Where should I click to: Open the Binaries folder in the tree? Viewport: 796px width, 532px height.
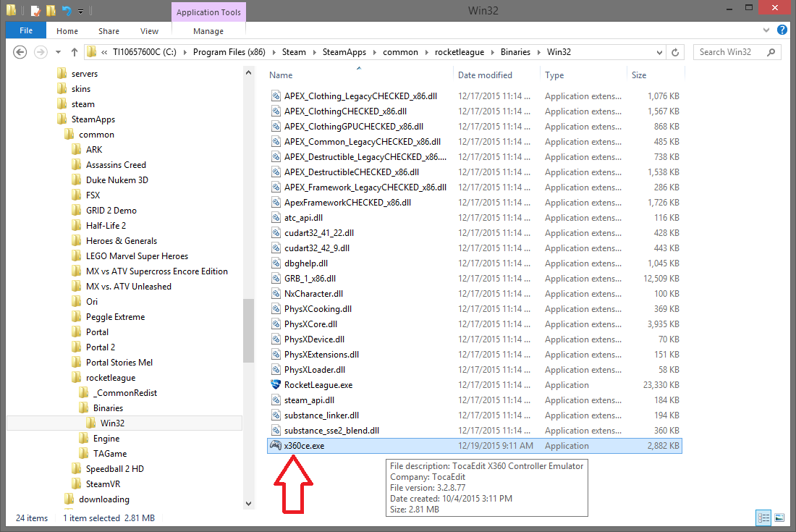pyautogui.click(x=108, y=408)
